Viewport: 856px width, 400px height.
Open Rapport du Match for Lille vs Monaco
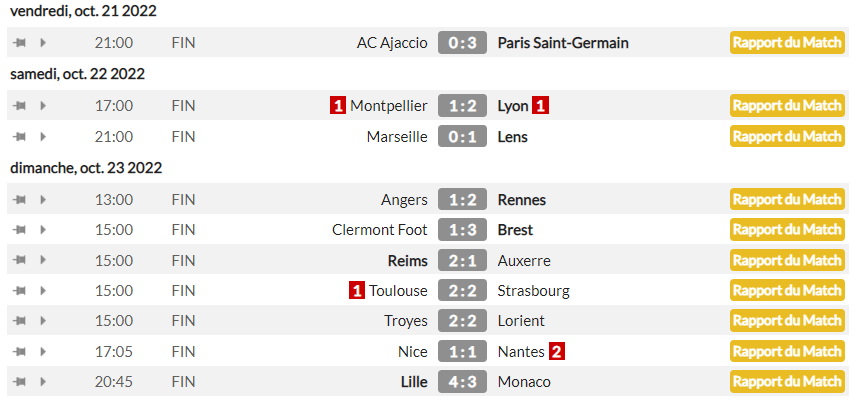point(787,382)
